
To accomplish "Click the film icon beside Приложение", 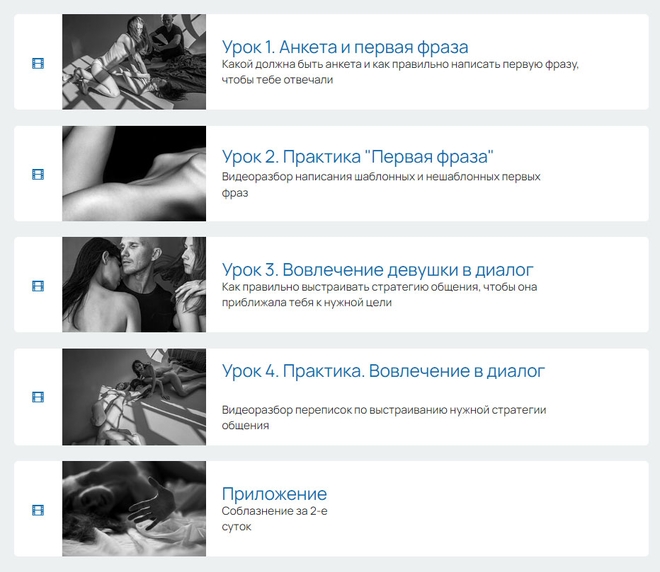I will pyautogui.click(x=38, y=511).
